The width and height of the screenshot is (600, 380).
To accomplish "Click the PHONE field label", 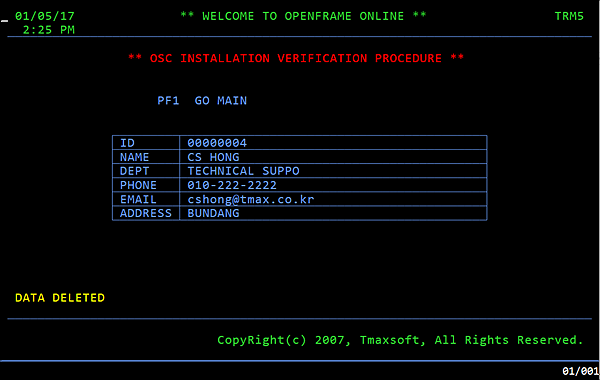I will tap(138, 185).
